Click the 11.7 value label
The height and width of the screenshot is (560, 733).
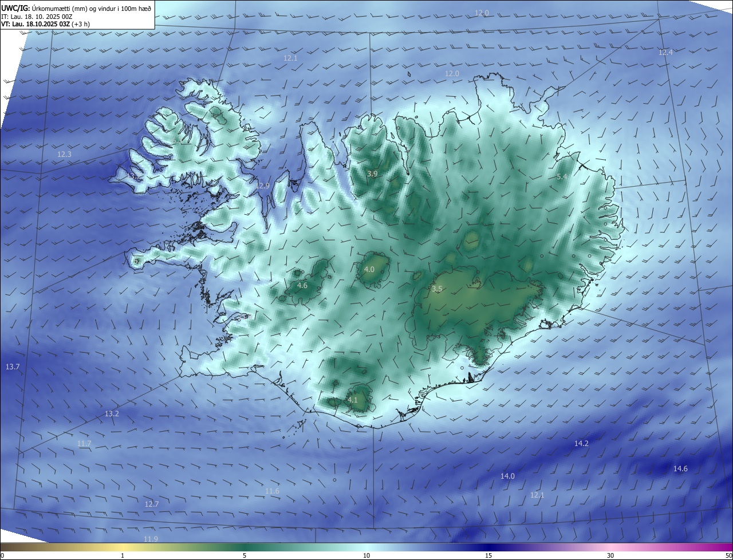(x=84, y=444)
